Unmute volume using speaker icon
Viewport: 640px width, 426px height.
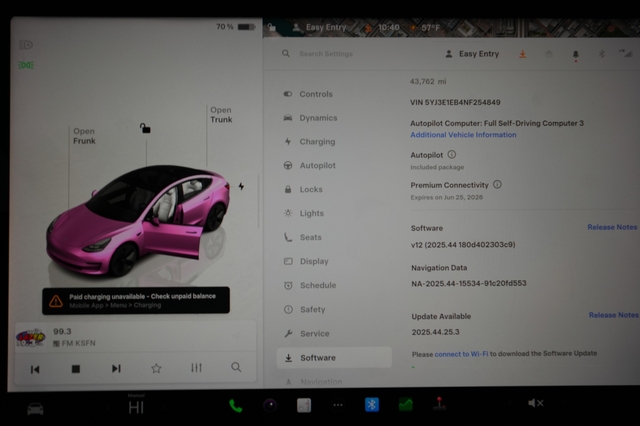pyautogui.click(x=535, y=403)
